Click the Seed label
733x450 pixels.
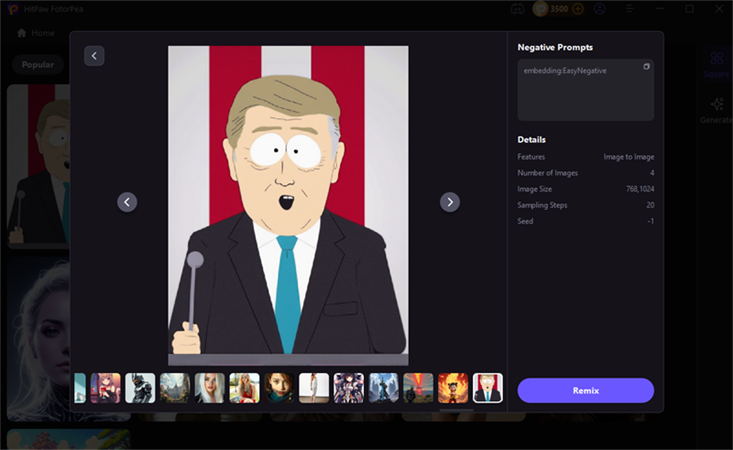pos(525,221)
